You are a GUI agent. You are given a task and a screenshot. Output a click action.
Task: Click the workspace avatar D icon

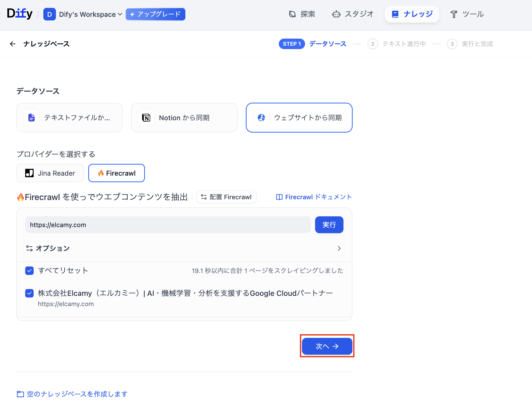[x=49, y=14]
